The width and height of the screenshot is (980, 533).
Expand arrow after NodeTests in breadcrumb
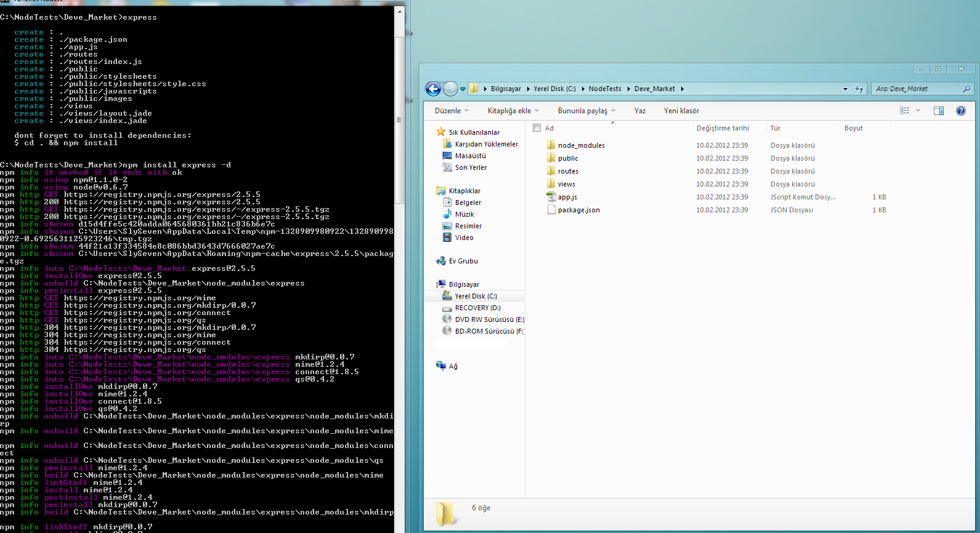[628, 89]
